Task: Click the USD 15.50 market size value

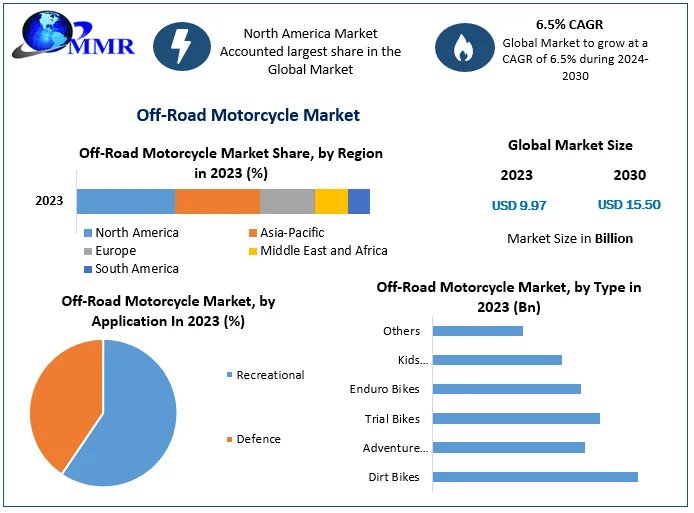Action: (x=629, y=205)
